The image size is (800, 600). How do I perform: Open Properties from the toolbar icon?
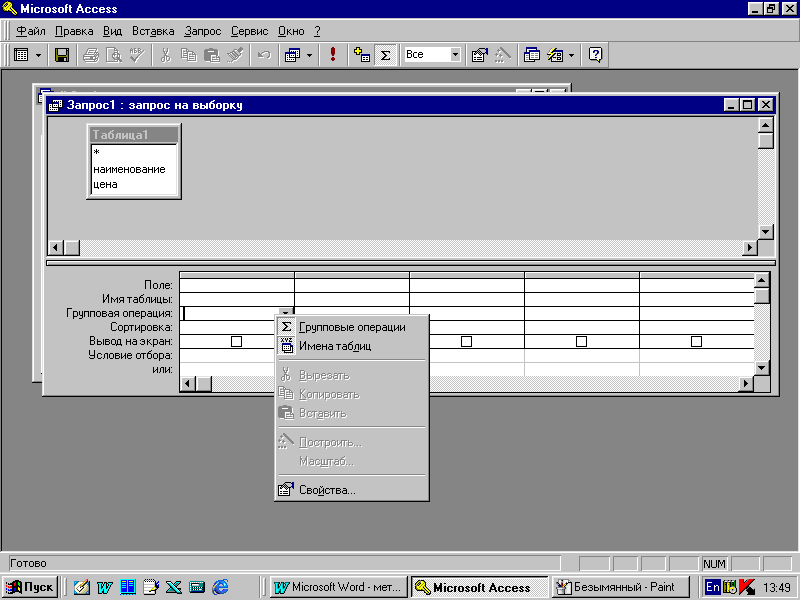point(480,55)
